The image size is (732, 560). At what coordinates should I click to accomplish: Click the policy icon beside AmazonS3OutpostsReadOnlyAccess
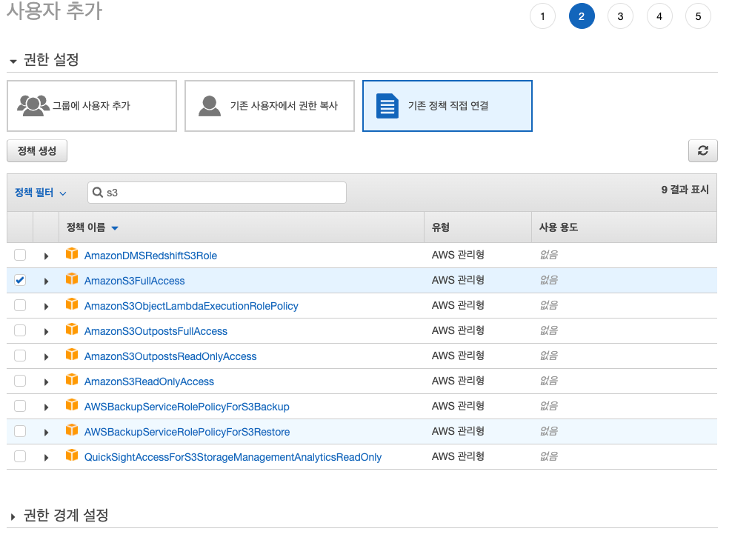click(72, 354)
